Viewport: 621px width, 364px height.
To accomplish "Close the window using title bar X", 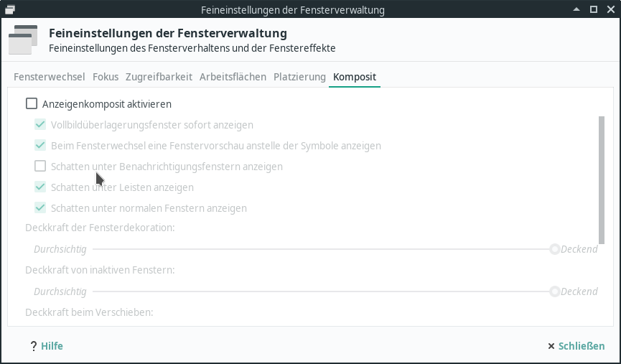I will [610, 10].
